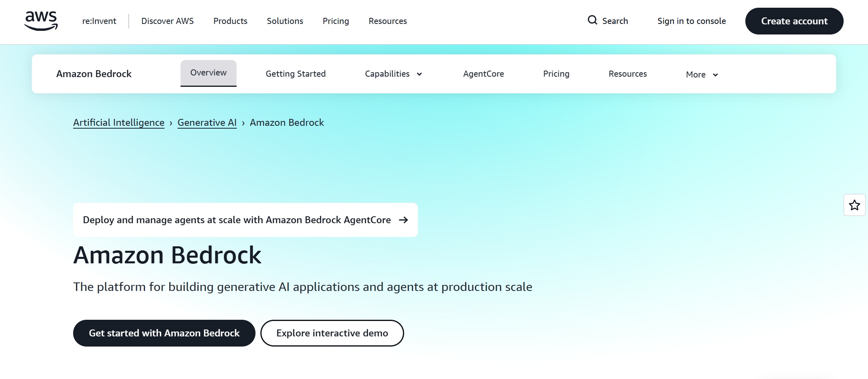Screen dimensions: 868x379
Task: Expand the Capabilities dropdown chevron
Action: [x=419, y=74]
